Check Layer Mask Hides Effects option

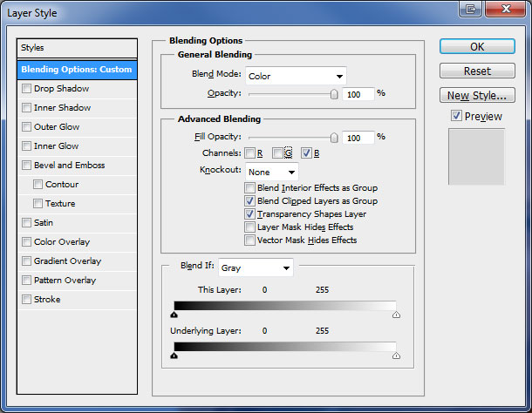[x=250, y=227]
